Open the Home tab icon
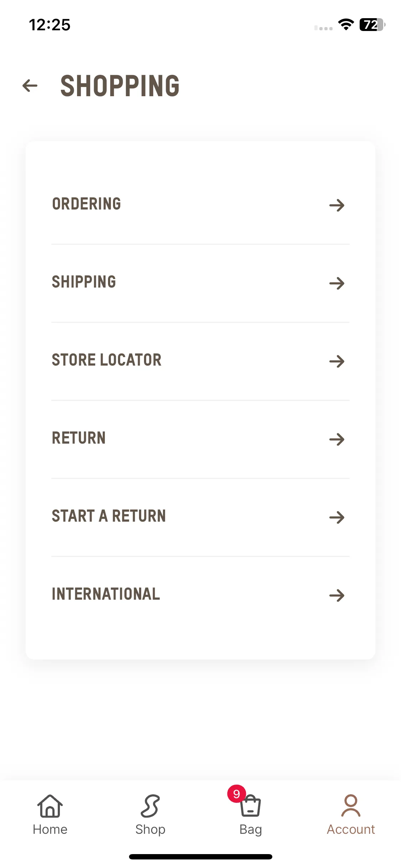Viewport: 401px width, 868px height. (50, 806)
